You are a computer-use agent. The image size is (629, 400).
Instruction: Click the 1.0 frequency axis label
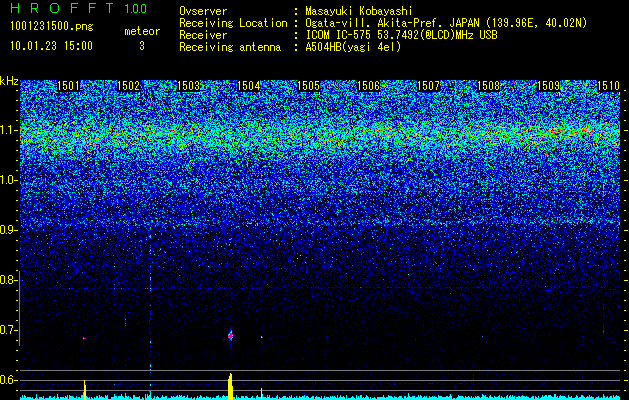[9, 180]
